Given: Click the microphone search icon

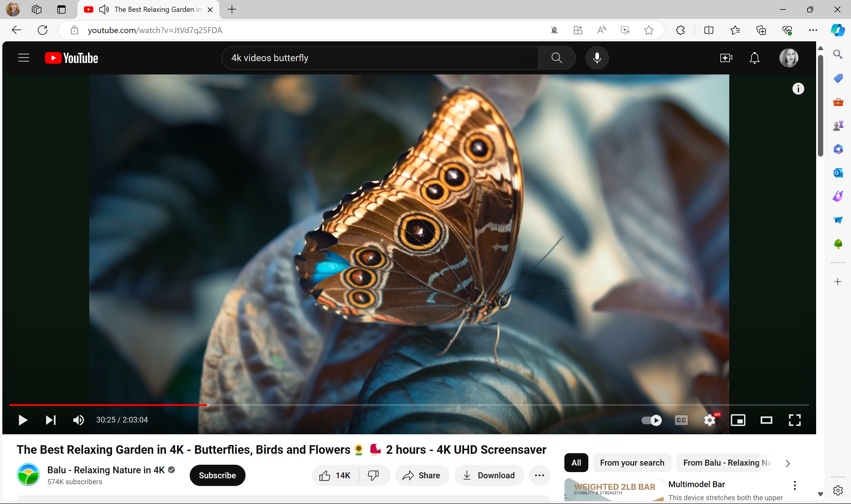Looking at the screenshot, I should tap(597, 58).
